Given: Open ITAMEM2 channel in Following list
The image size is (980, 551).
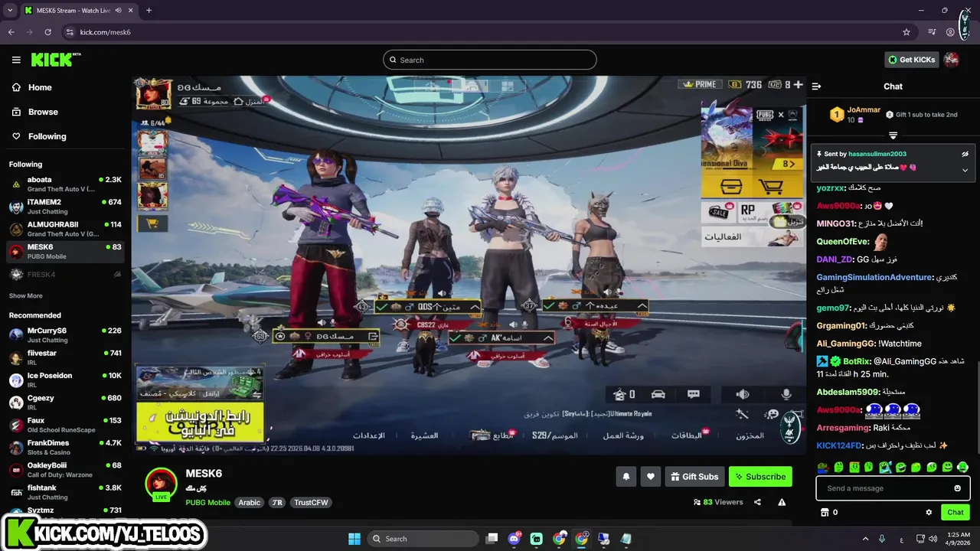Looking at the screenshot, I should click(x=65, y=207).
